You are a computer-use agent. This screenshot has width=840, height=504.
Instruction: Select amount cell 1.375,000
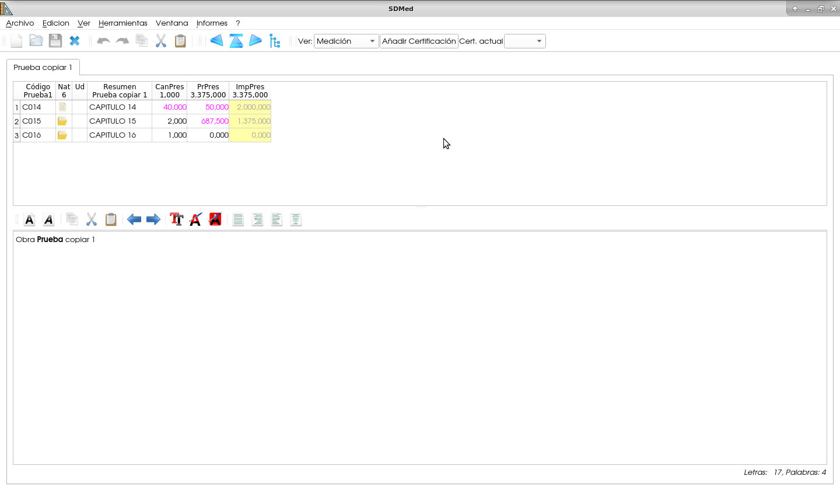coord(250,121)
